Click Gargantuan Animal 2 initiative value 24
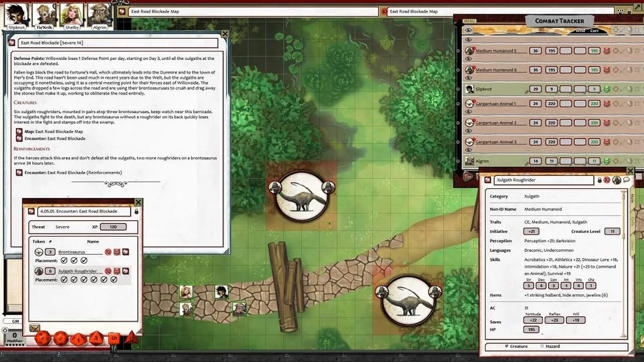Viewport: 644px width, 362px height. (x=535, y=123)
